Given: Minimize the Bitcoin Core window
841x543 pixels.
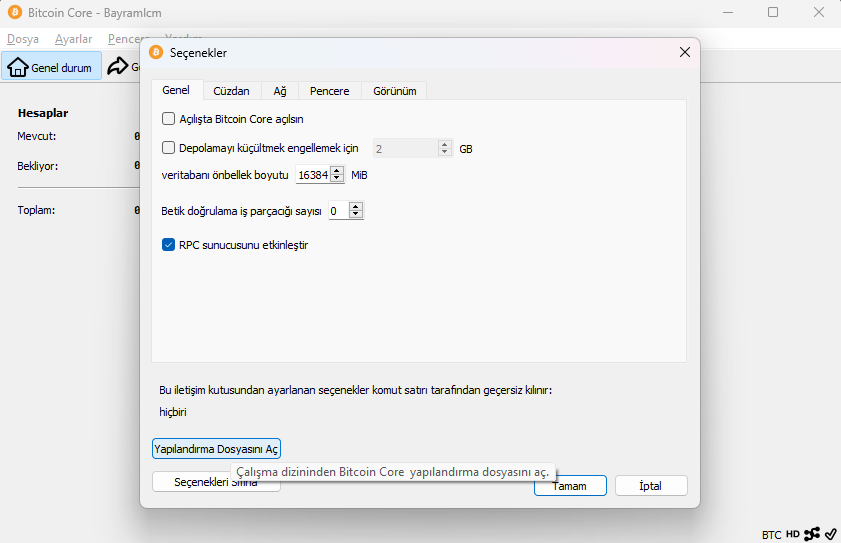Looking at the screenshot, I should tap(728, 12).
